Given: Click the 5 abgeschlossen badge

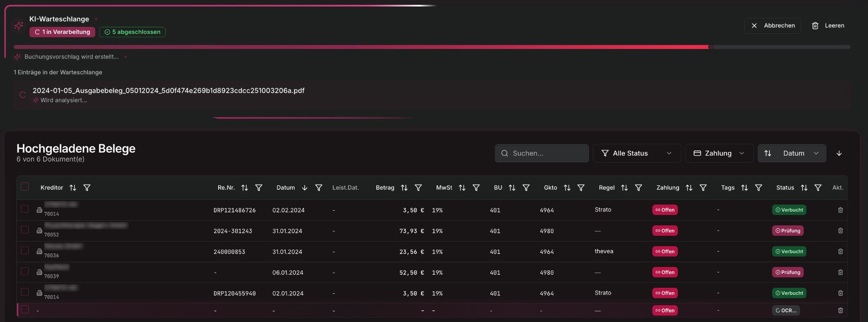Looking at the screenshot, I should point(132,32).
